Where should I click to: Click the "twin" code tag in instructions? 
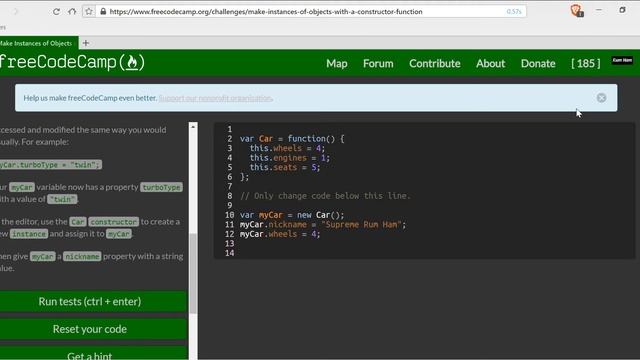pyautogui.click(x=62, y=199)
